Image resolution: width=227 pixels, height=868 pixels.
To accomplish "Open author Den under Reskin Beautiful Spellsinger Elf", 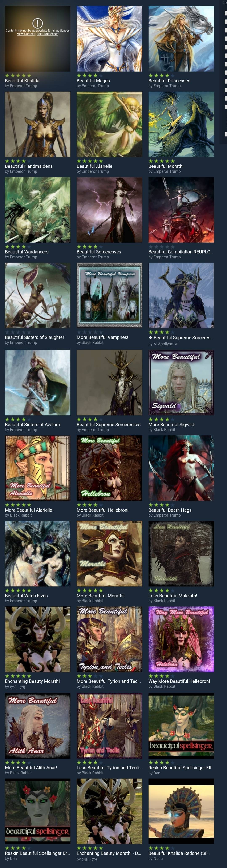I will (157, 773).
